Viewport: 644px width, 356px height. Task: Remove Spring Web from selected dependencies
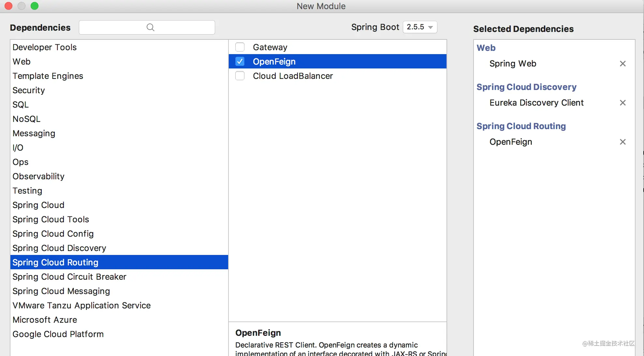click(622, 64)
